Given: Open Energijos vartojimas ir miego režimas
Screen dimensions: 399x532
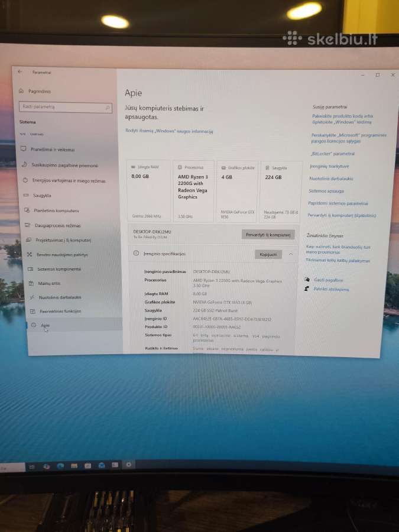Looking at the screenshot, I should pyautogui.click(x=69, y=181).
